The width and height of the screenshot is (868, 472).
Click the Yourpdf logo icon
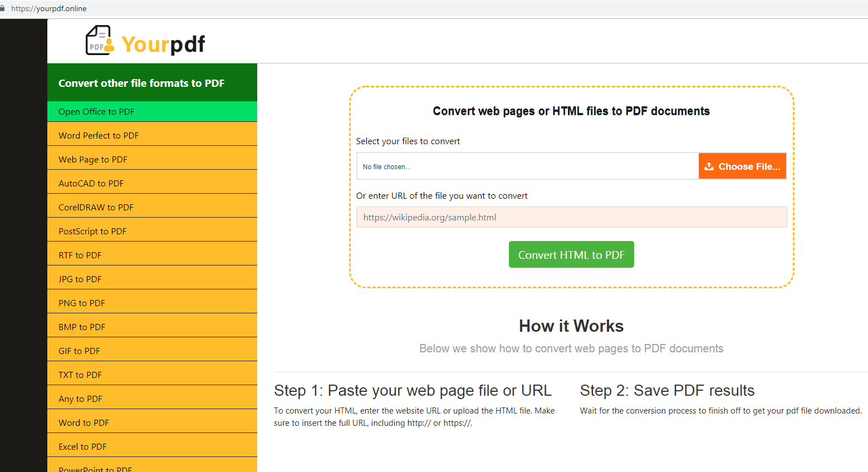tap(100, 40)
